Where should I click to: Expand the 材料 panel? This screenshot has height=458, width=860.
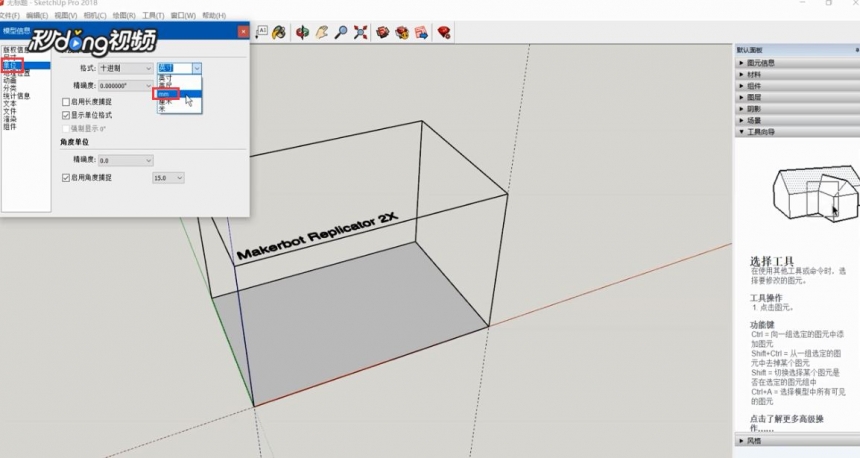point(797,75)
